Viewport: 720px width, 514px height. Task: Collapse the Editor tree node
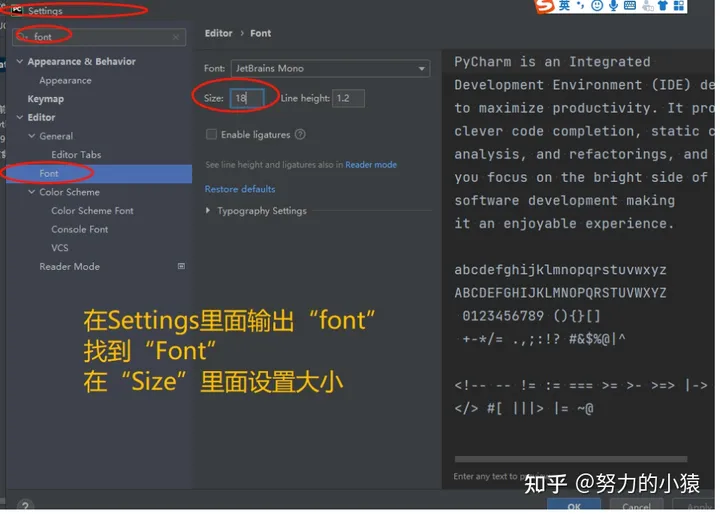point(20,118)
